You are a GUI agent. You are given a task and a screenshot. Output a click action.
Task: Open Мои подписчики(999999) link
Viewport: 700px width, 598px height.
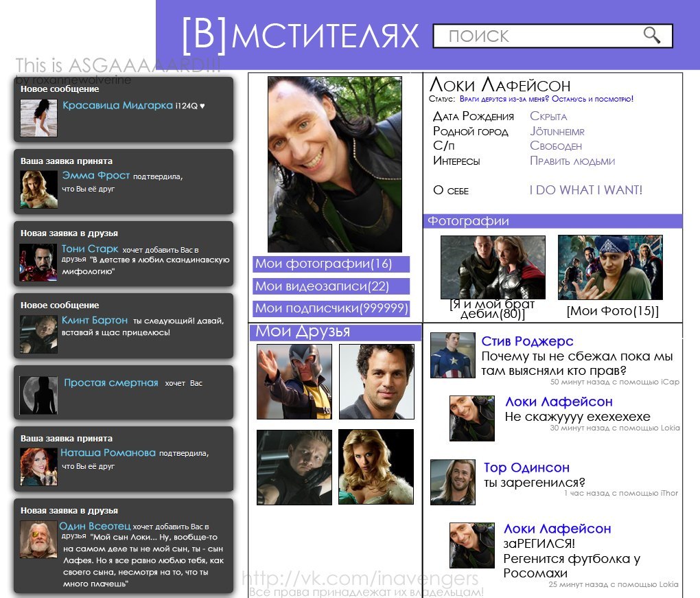pyautogui.click(x=331, y=308)
